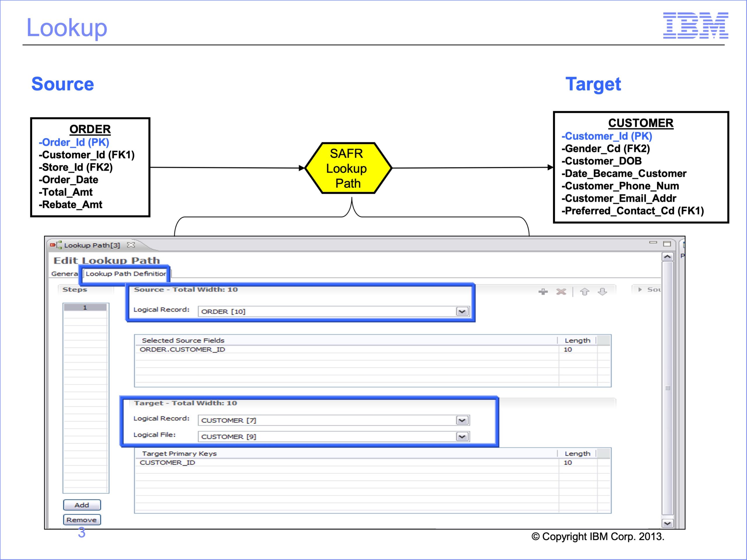The height and width of the screenshot is (560, 747).
Task: Click length value 10 for ORDER.CUSTOMER_ID
Action: [x=568, y=350]
